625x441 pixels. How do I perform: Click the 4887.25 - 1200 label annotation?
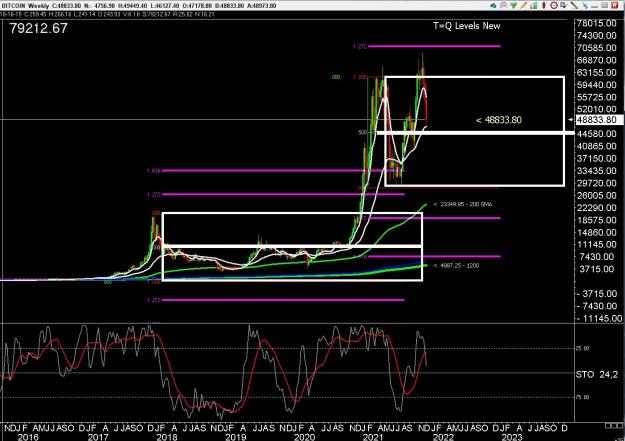[456, 266]
